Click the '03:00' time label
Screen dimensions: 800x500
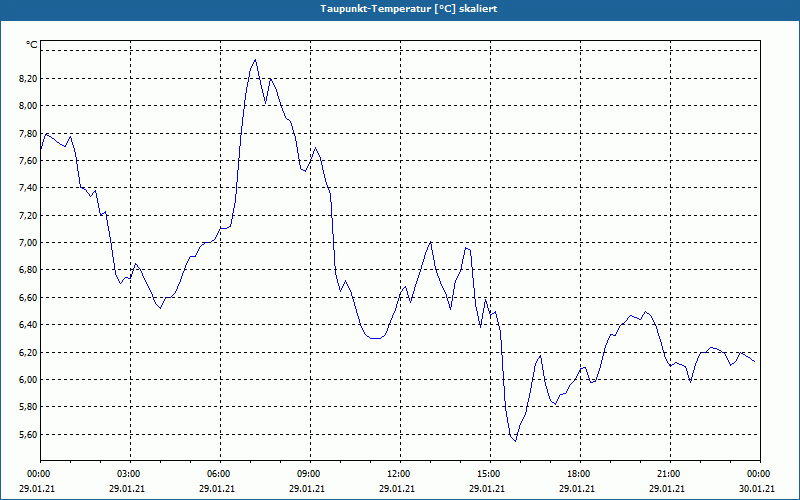point(130,474)
